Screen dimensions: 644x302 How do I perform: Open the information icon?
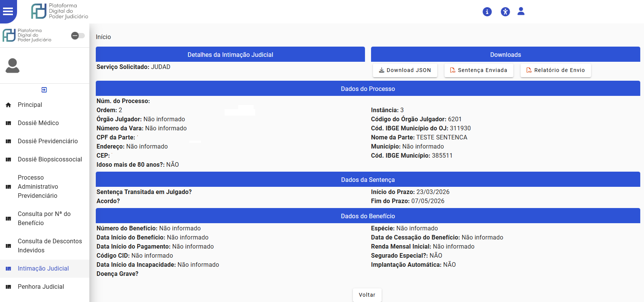pyautogui.click(x=487, y=12)
